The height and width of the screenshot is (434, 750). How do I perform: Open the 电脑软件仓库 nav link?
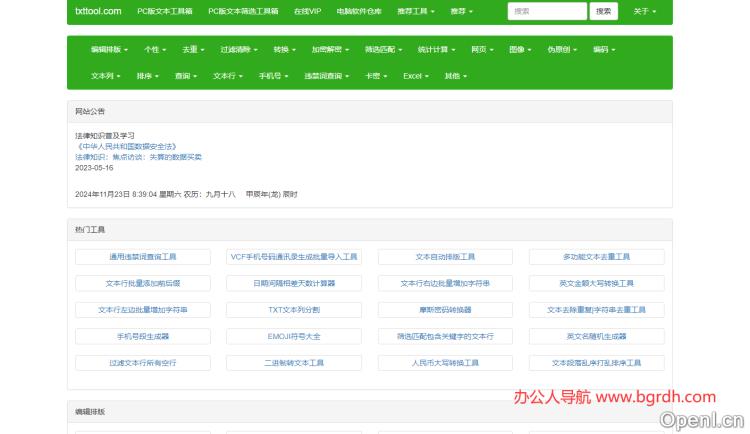pyautogui.click(x=359, y=11)
